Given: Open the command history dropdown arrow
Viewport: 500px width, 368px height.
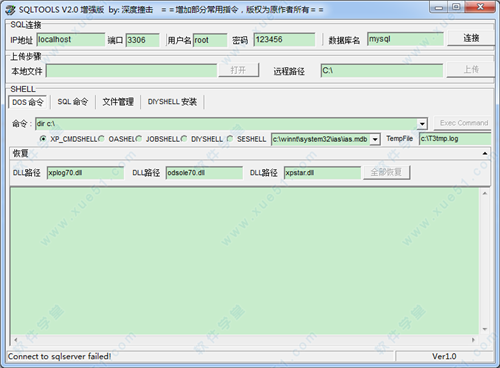Looking at the screenshot, I should tap(422, 124).
